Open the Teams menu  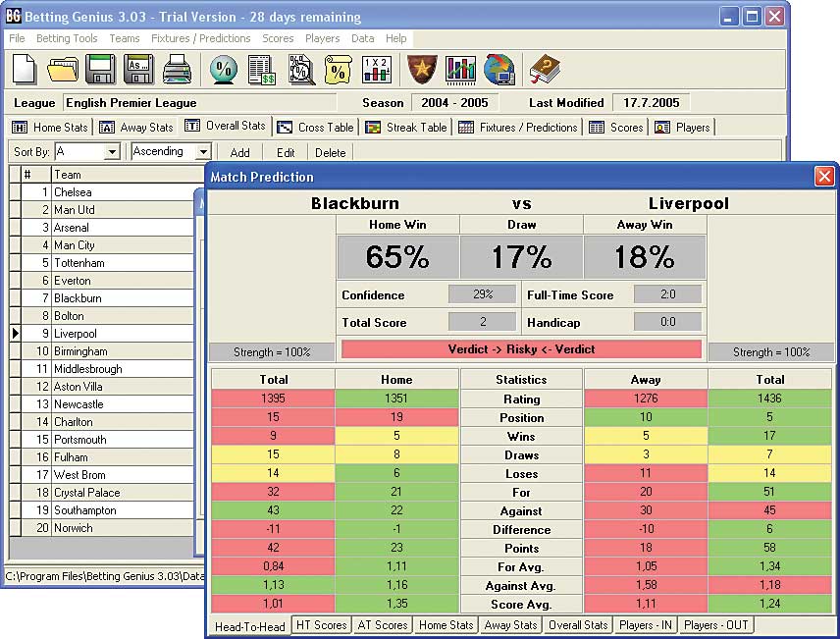click(125, 38)
